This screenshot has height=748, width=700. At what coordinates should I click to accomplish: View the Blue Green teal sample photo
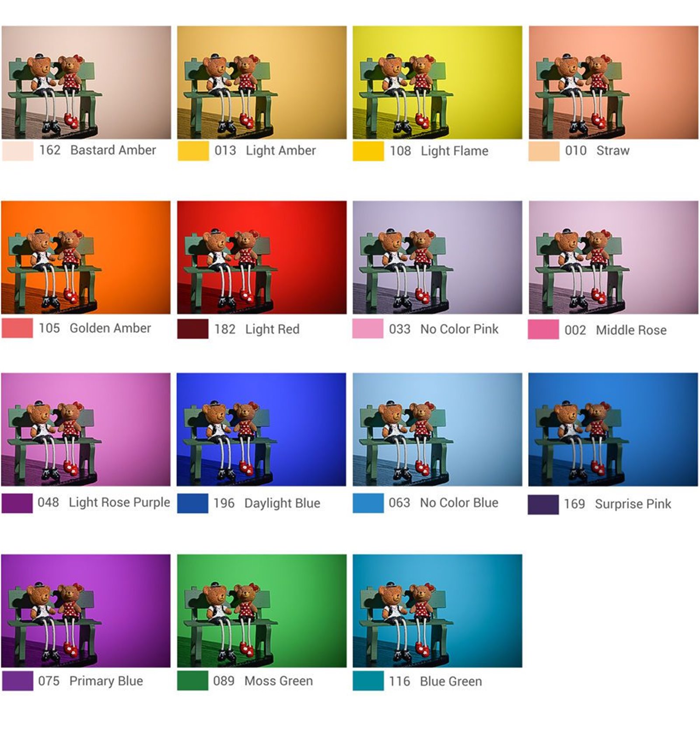[x=437, y=611]
